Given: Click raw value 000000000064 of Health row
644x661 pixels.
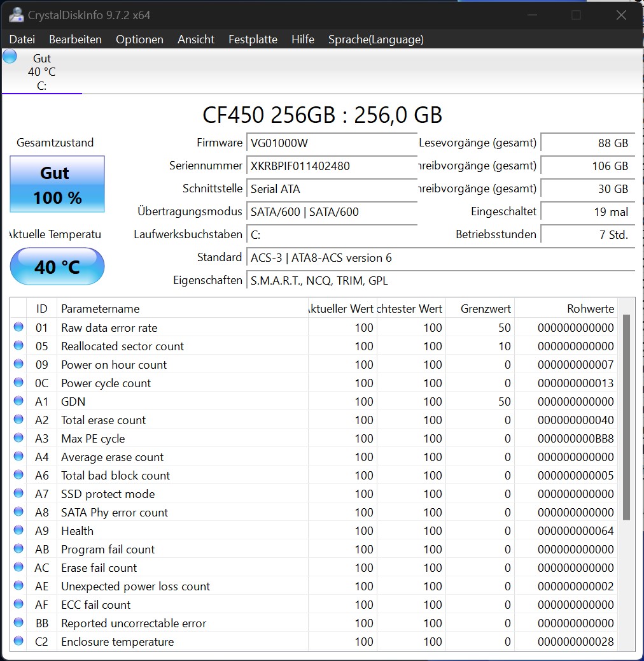Looking at the screenshot, I should pos(575,530).
